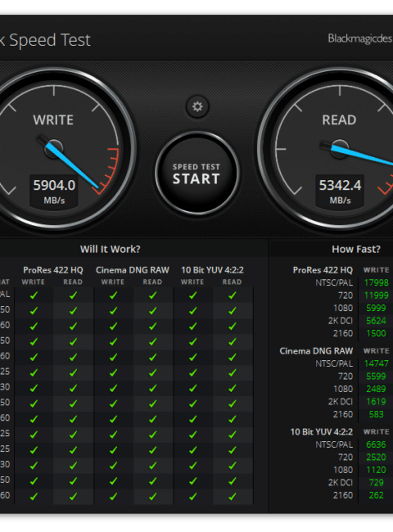
Task: Click Cinema DNG 720 write value 5599
Action: click(x=376, y=376)
